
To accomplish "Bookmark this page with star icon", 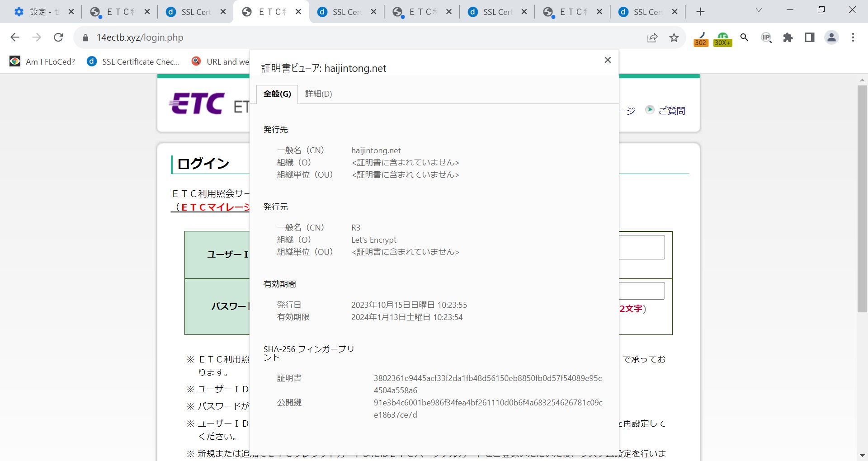I will pyautogui.click(x=674, y=38).
